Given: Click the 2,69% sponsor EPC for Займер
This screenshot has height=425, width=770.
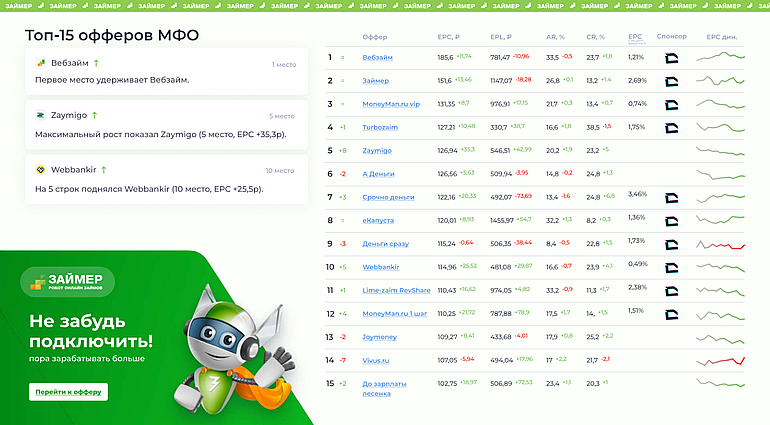Looking at the screenshot, I should tap(637, 80).
